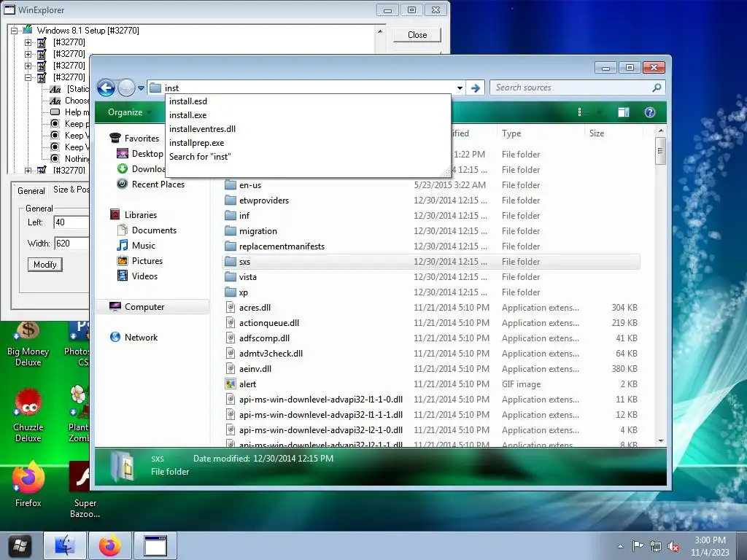This screenshot has width=747, height=560.
Task: Click the file list scroll down arrow
Action: 661,441
